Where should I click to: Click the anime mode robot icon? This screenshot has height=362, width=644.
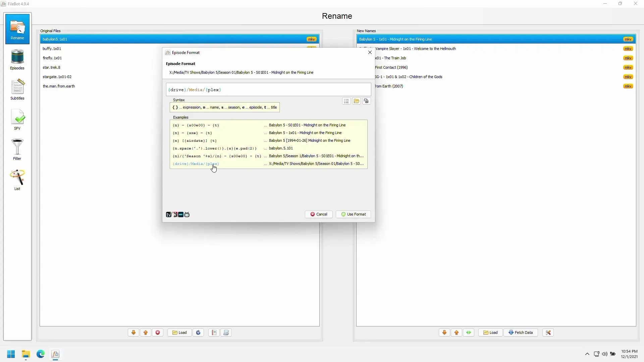click(x=187, y=215)
